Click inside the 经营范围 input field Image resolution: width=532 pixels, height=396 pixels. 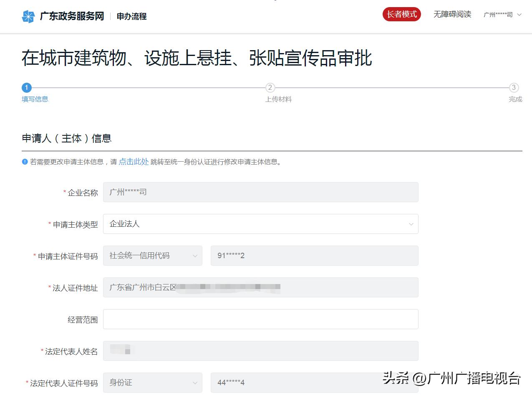[x=260, y=319]
